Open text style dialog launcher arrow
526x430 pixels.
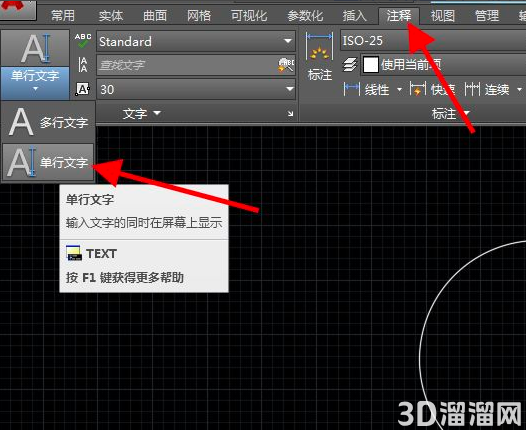click(x=290, y=114)
